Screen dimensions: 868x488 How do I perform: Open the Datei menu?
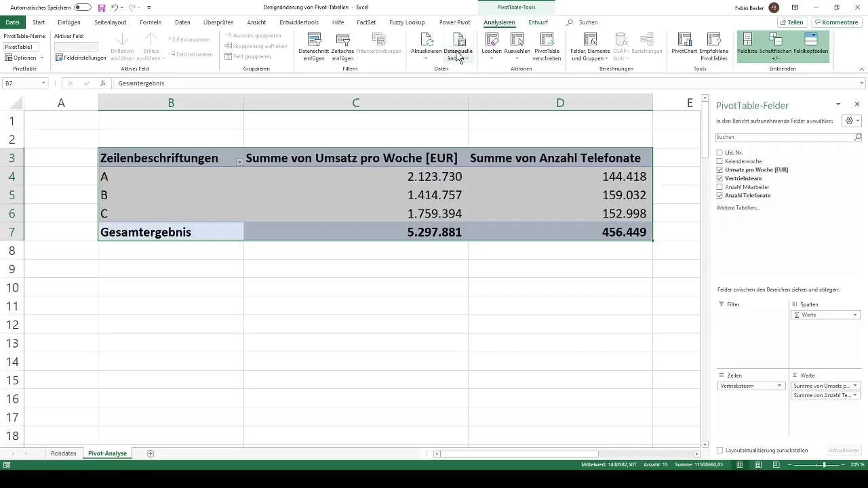coord(12,22)
